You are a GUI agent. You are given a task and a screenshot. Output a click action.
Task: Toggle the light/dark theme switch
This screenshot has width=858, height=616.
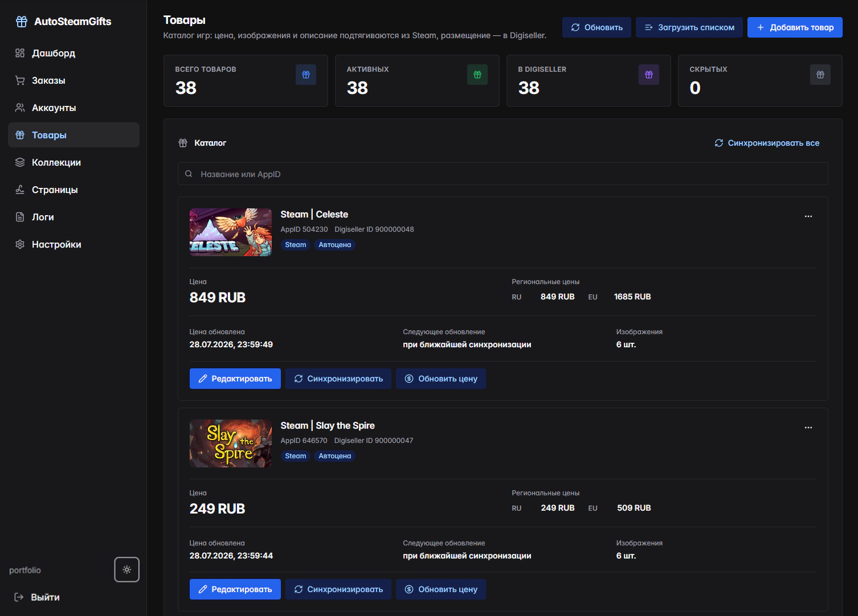point(127,569)
